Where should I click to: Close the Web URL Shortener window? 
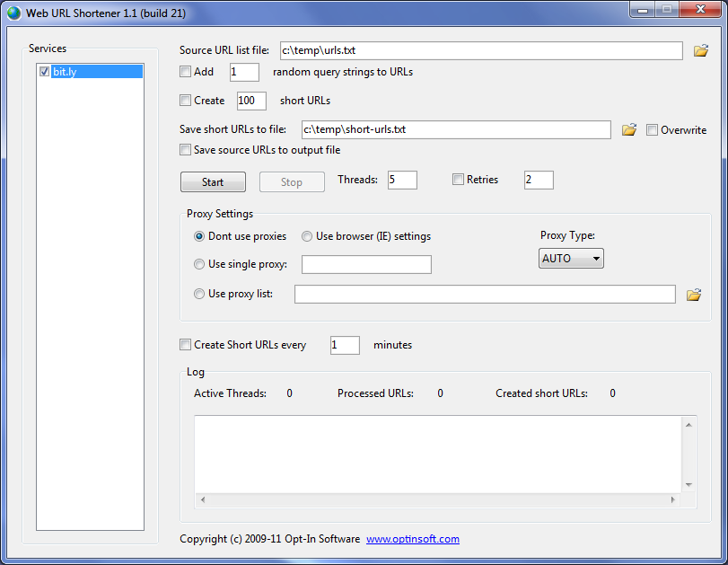click(700, 10)
